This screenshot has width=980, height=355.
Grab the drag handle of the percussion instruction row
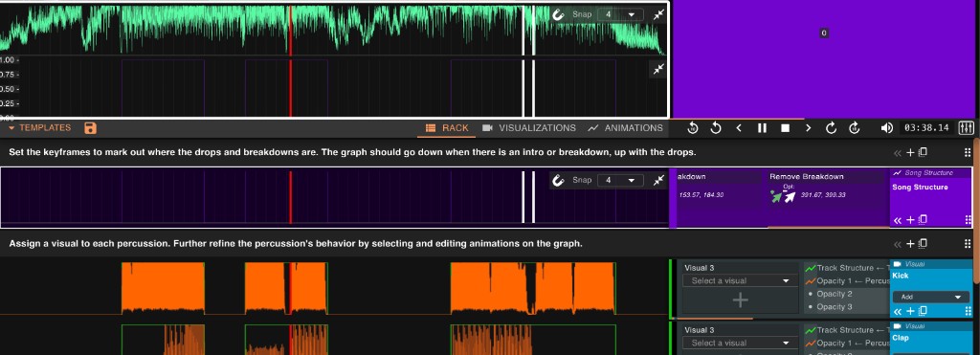(x=969, y=244)
